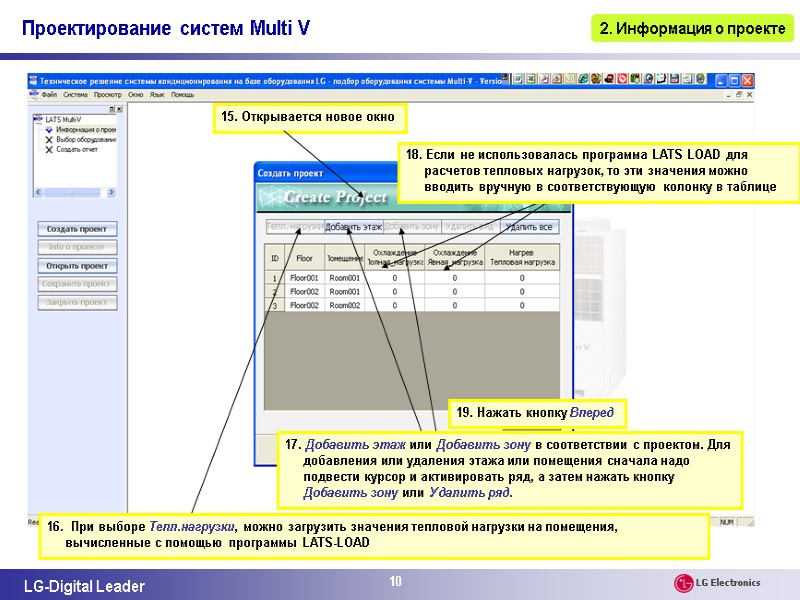Click the Создать проект dialog title bar
Image resolution: width=800 pixels, height=600 pixels.
point(327,173)
